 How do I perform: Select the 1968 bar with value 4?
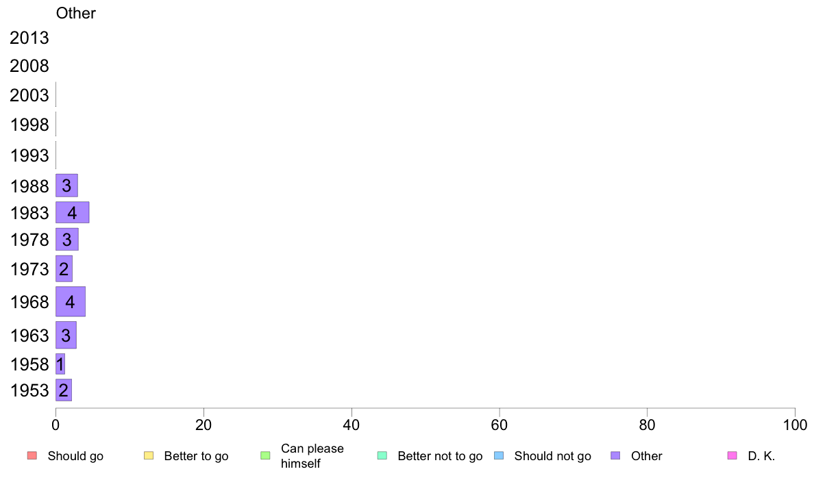(x=70, y=301)
